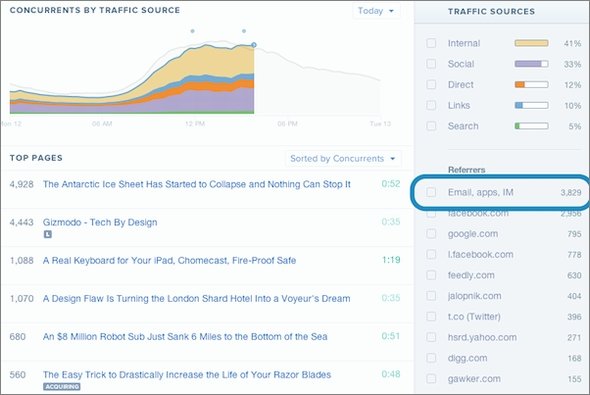590x395 pixels.
Task: Click the 41% Internal percentage value
Action: 572,43
